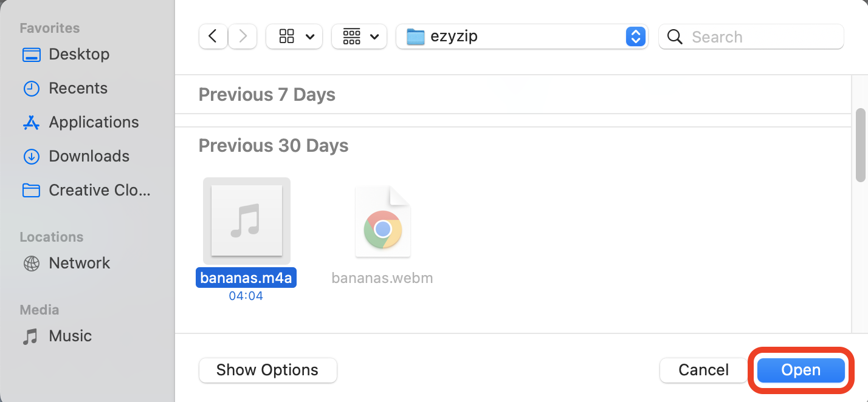Browse Network under Locations
The height and width of the screenshot is (402, 868).
pos(79,263)
